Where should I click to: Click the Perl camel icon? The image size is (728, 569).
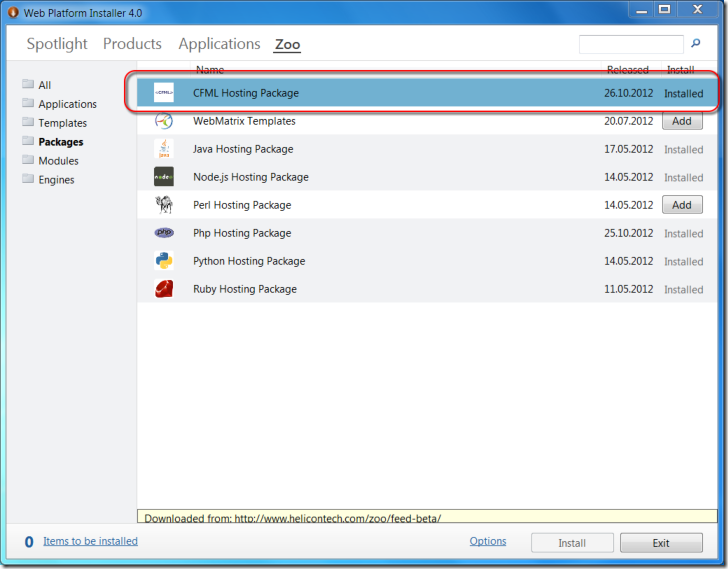pyautogui.click(x=164, y=205)
